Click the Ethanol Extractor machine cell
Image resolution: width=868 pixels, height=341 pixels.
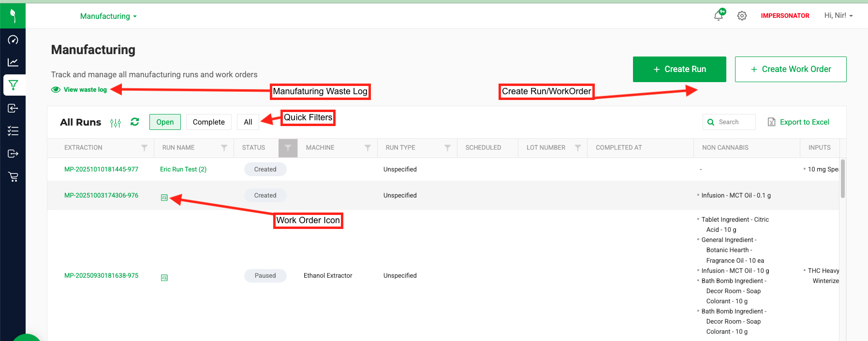pyautogui.click(x=328, y=275)
